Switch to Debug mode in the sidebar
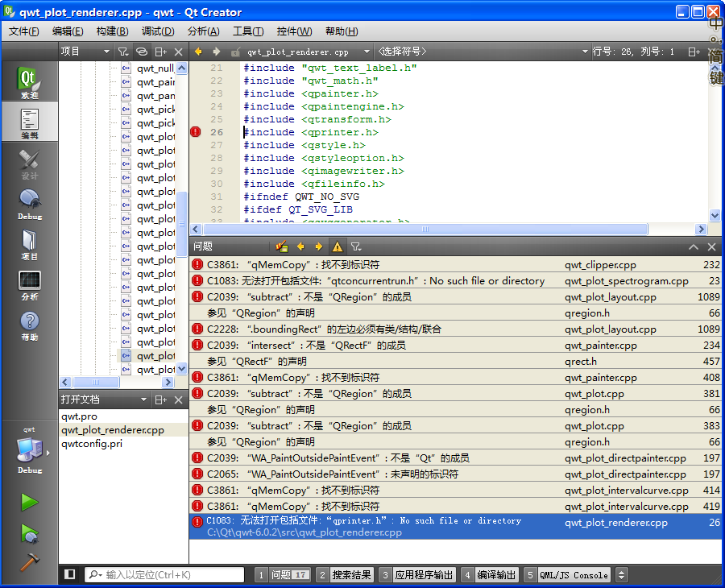This screenshot has height=588, width=725. click(29, 204)
